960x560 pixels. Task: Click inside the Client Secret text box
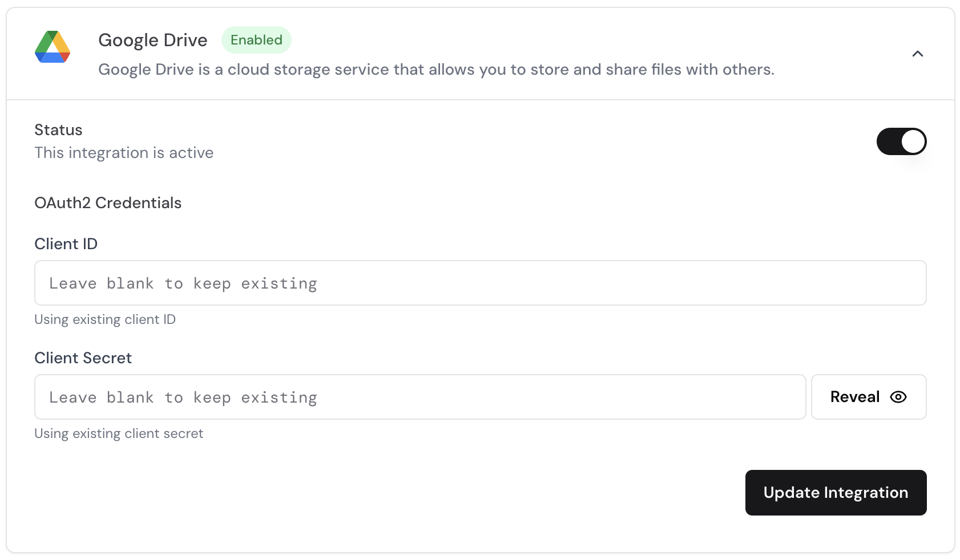coord(420,397)
